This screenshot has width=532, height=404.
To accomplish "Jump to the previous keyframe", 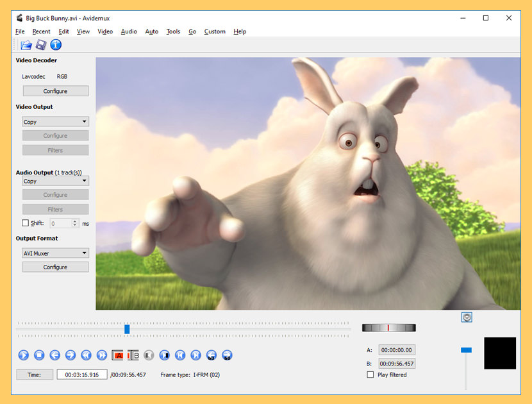I will [x=86, y=355].
